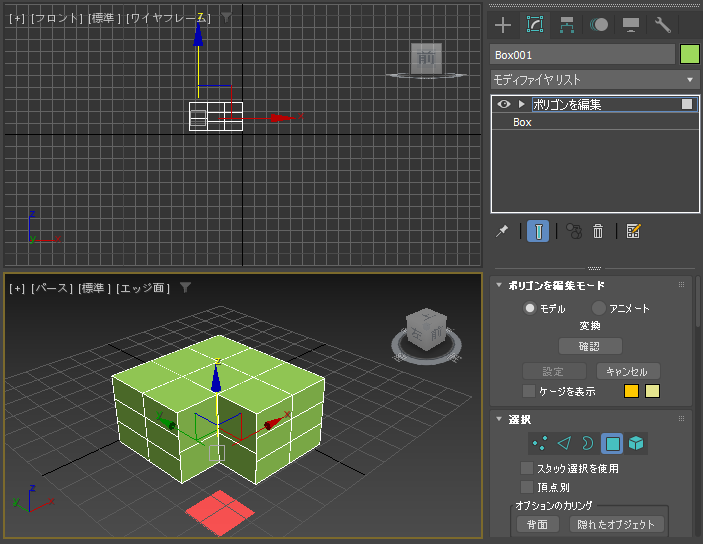The width and height of the screenshot is (703, 544).
Task: Open perspective viewport [+] menu
Action: (17, 288)
